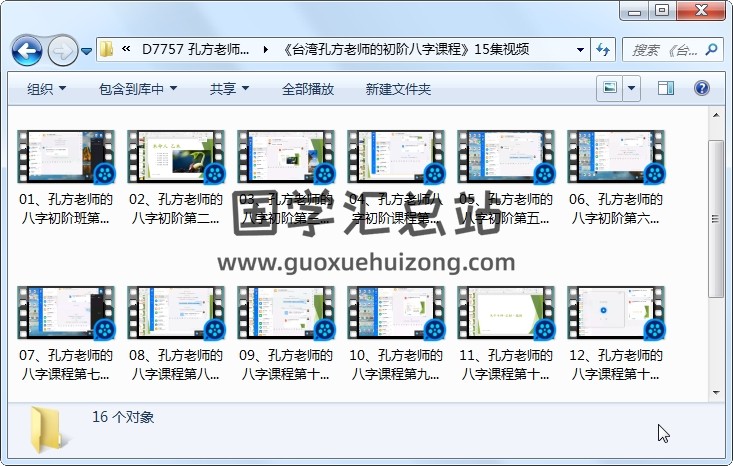Click change view icon button

pyautogui.click(x=610, y=88)
